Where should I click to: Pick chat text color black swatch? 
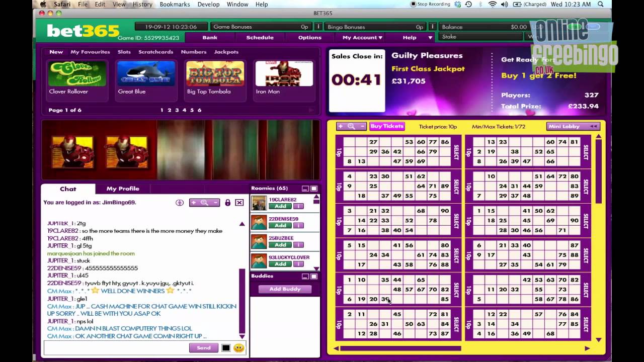226,348
